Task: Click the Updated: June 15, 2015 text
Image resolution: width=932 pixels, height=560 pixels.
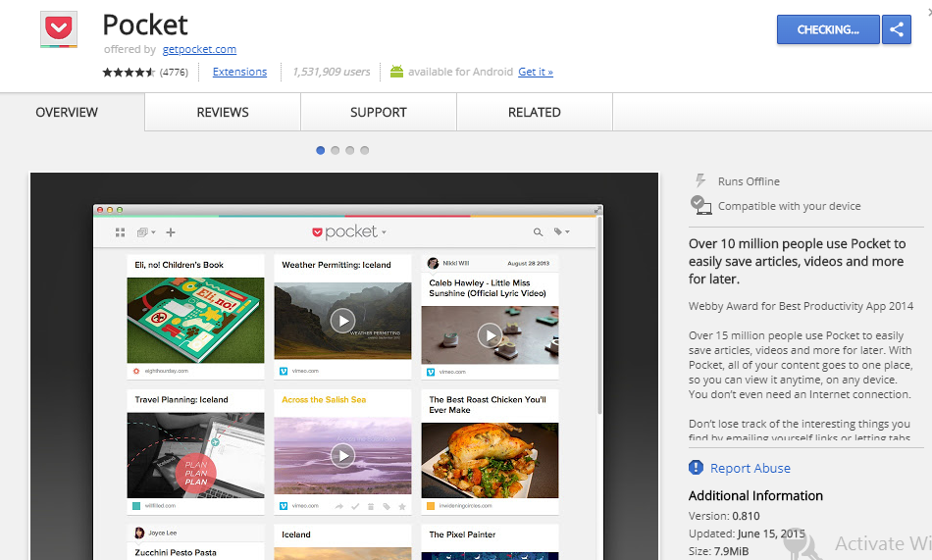Action: tap(747, 534)
